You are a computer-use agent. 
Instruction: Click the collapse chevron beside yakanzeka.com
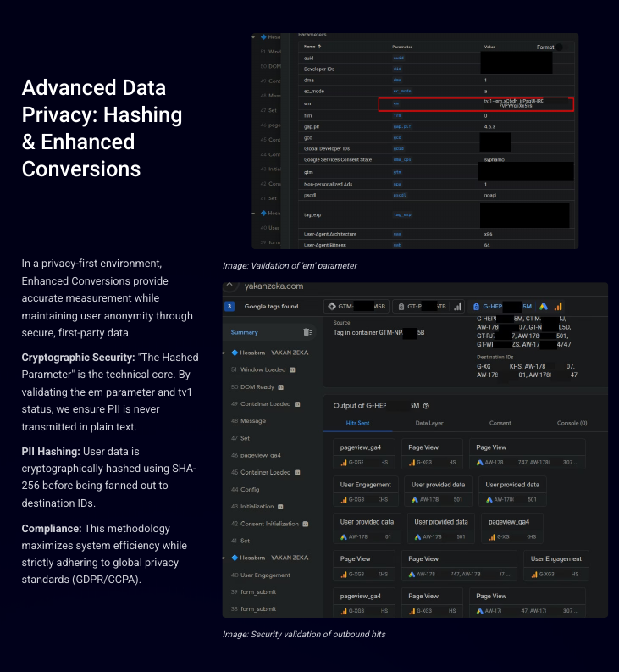[x=229, y=285]
